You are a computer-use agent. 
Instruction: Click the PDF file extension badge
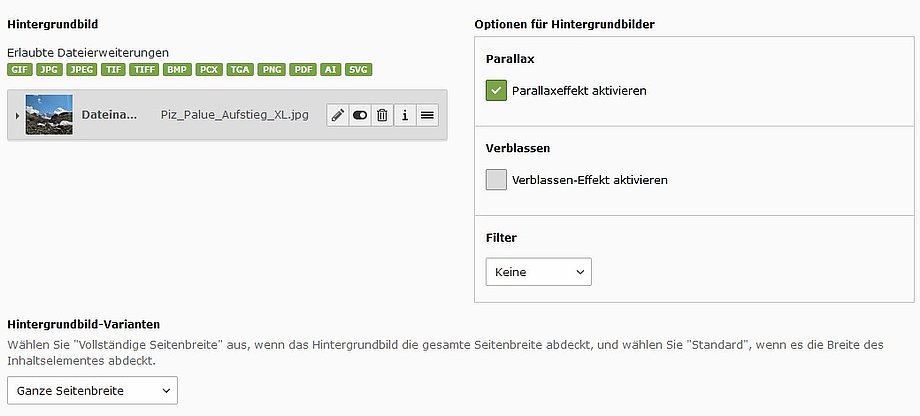click(303, 70)
